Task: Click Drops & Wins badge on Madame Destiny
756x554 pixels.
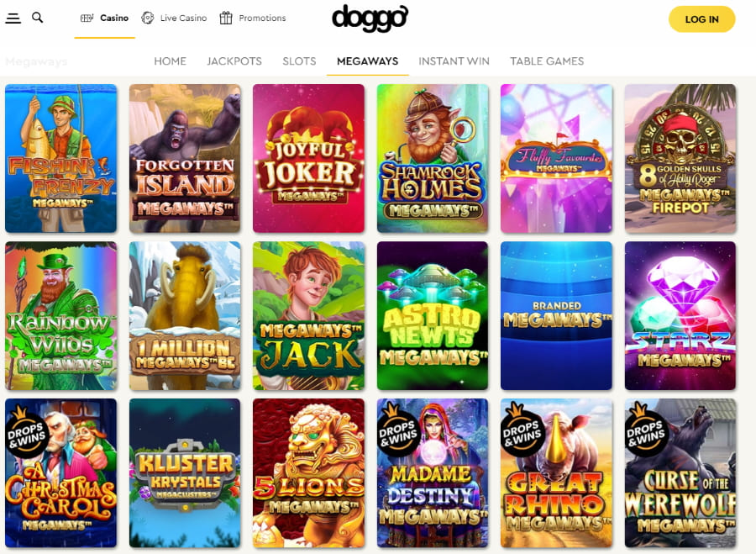Action: [396, 430]
